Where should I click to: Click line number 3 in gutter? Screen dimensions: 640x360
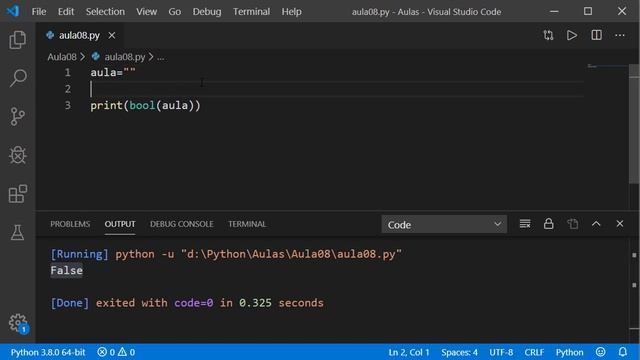click(68, 105)
